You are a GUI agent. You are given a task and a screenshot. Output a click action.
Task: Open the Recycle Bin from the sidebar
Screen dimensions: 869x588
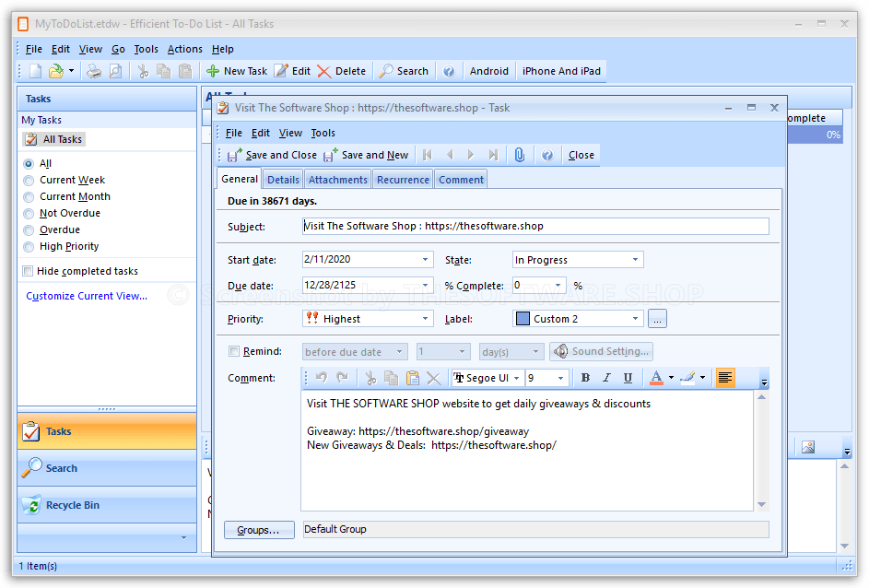tap(74, 505)
